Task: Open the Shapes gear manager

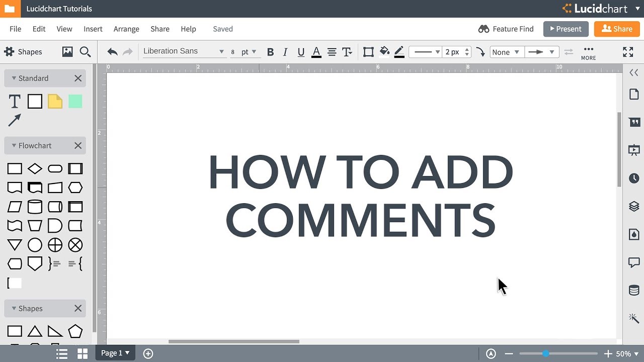Action: click(9, 52)
